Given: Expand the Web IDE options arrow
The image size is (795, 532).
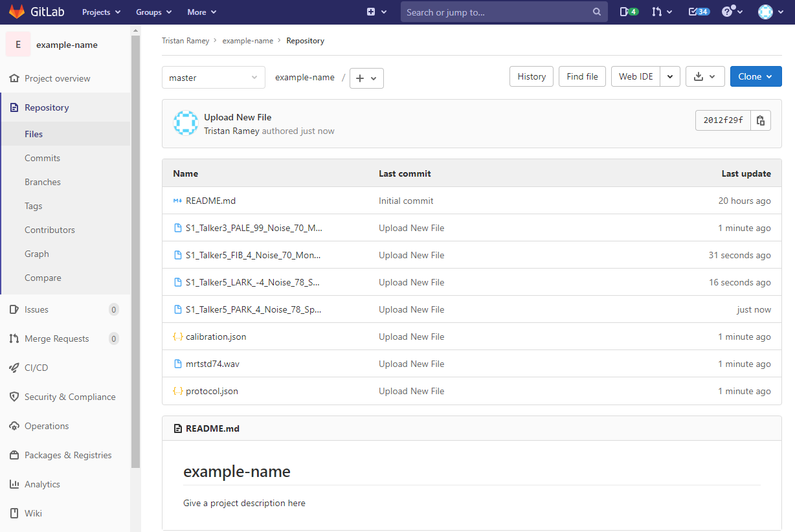Looking at the screenshot, I should coord(670,76).
